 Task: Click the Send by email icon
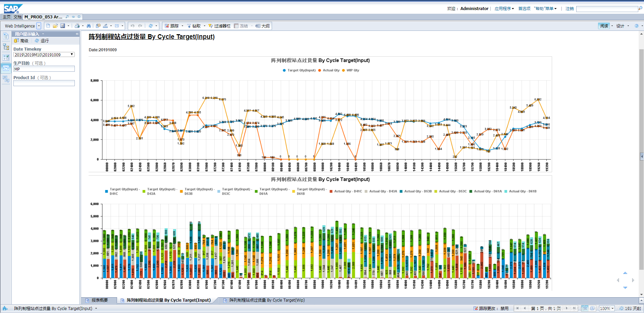click(117, 26)
